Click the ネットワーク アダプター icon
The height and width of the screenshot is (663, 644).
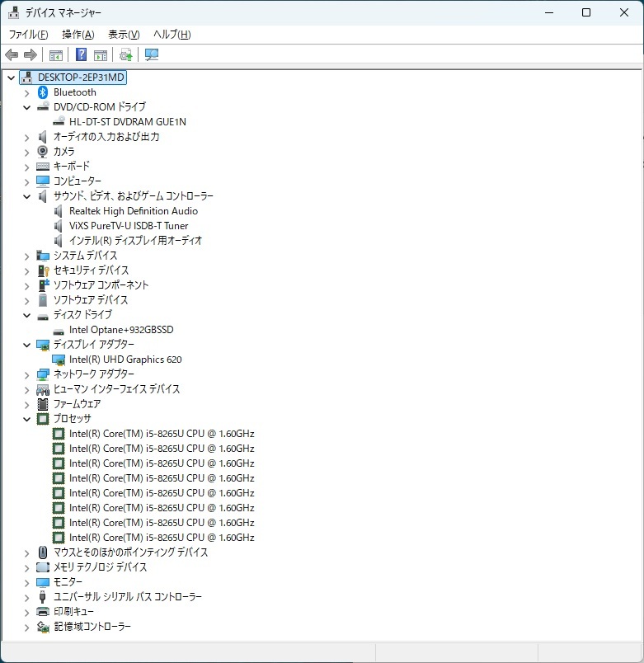click(x=43, y=374)
